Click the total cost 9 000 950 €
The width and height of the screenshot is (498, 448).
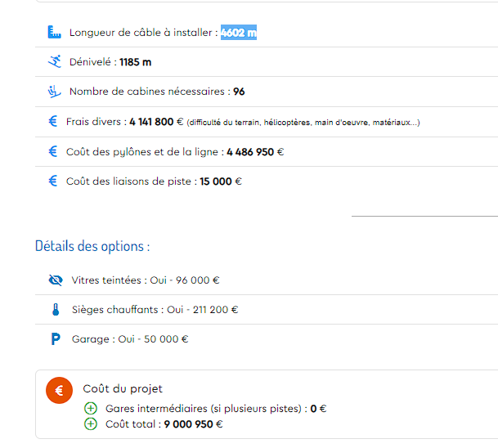pos(193,424)
